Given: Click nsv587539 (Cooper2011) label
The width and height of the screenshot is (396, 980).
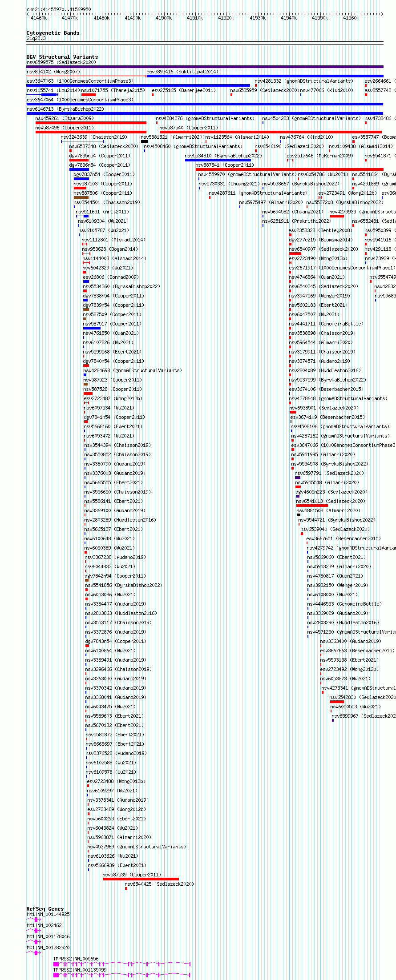Looking at the screenshot, I should pyautogui.click(x=132, y=875).
